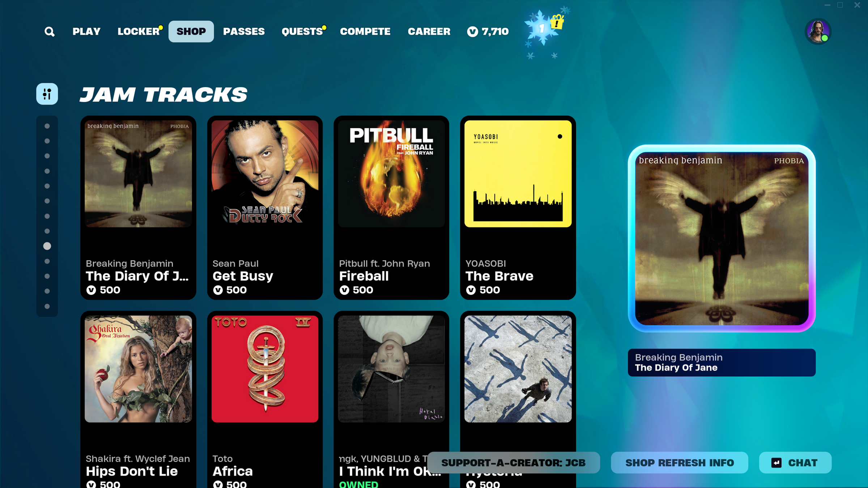The image size is (868, 488).
Task: Open the shop section filter icon
Action: pos(47,94)
